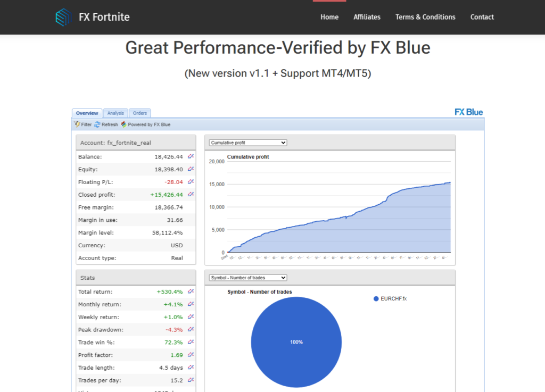Open chart icon next to Peak drawdown
Image resolution: width=545 pixels, height=392 pixels.
191,329
